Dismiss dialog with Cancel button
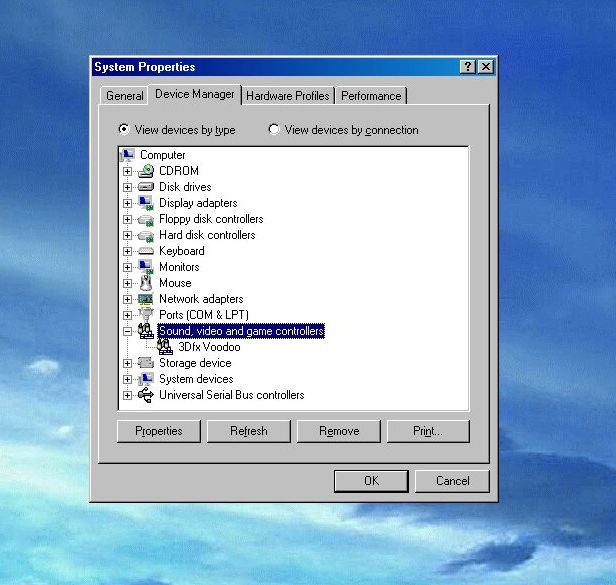This screenshot has width=616, height=585. click(452, 481)
